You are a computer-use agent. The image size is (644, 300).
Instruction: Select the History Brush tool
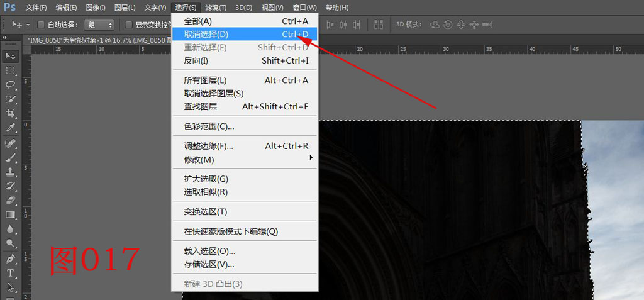[10, 186]
